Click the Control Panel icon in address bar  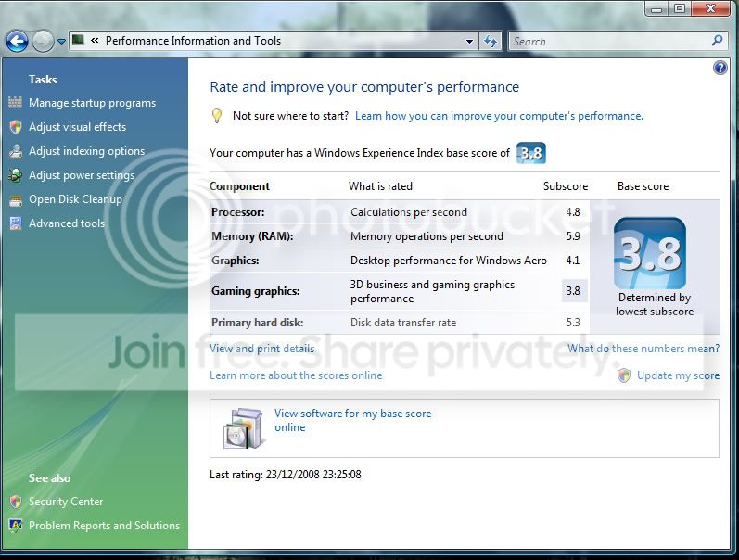pos(78,40)
